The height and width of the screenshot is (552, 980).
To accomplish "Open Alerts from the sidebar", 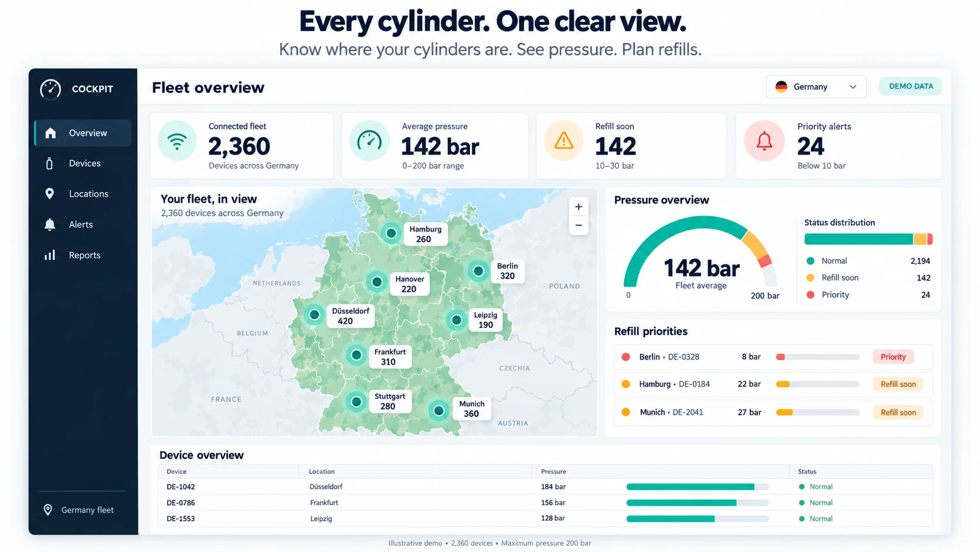I will click(x=83, y=225).
